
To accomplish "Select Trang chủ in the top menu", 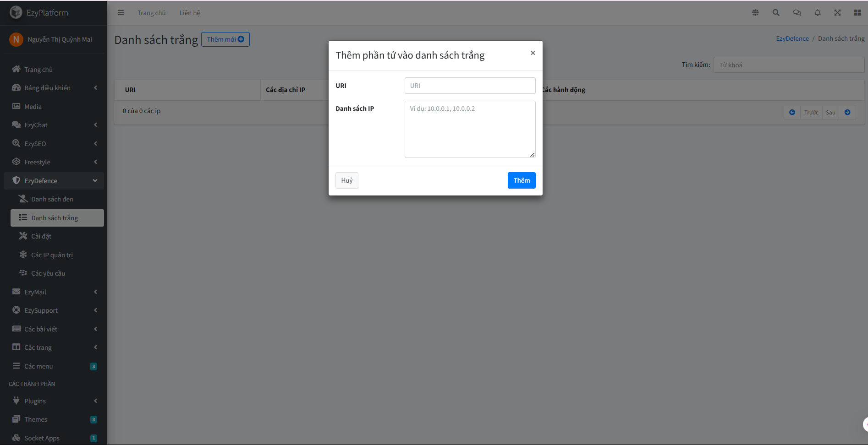I will [x=151, y=12].
